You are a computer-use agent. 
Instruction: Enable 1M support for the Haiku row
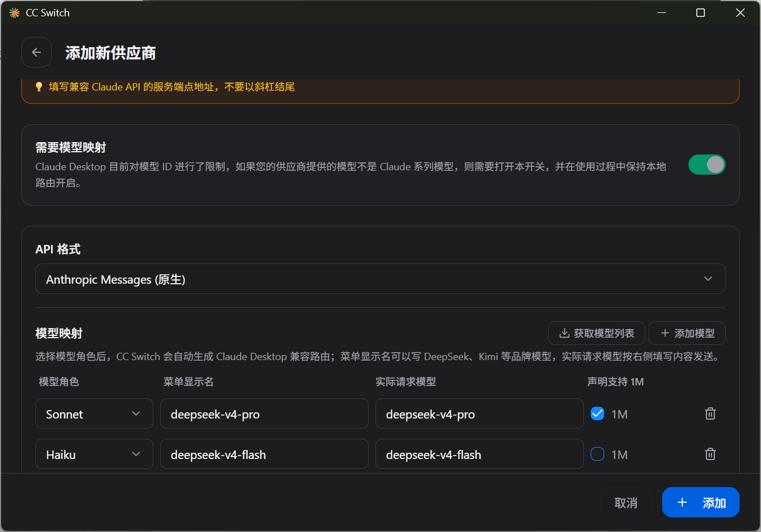click(597, 454)
